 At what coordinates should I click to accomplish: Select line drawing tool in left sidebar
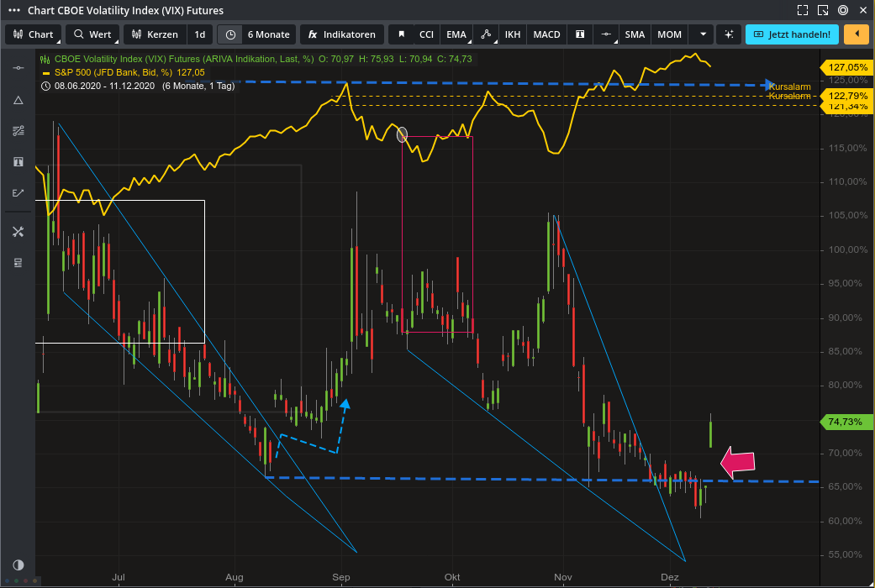18,67
